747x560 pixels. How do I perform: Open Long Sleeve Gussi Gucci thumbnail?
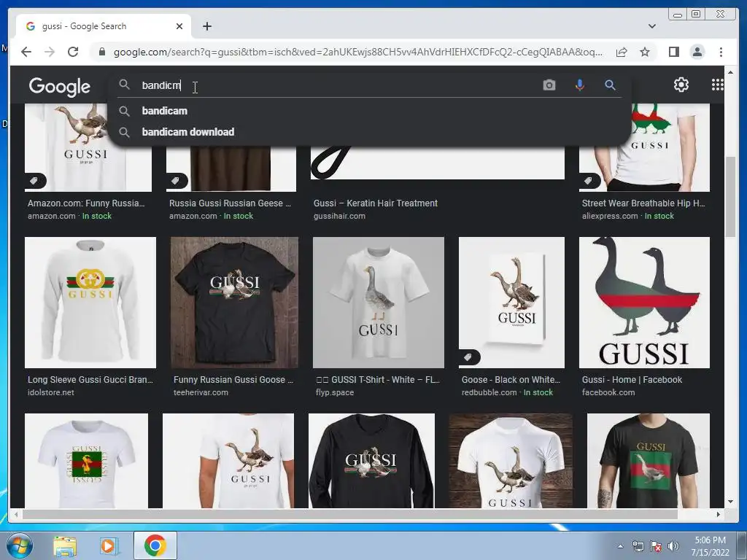(x=90, y=303)
